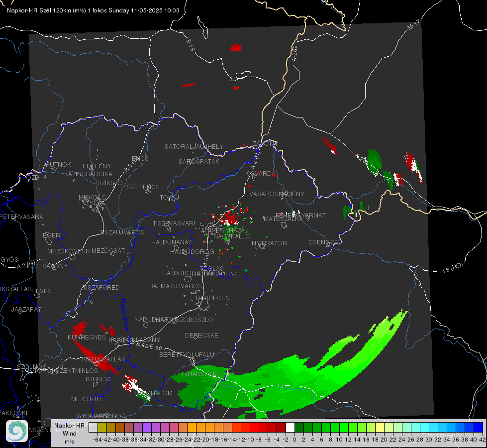Click the VÁSÁROSNAMÉNY label

point(277,194)
